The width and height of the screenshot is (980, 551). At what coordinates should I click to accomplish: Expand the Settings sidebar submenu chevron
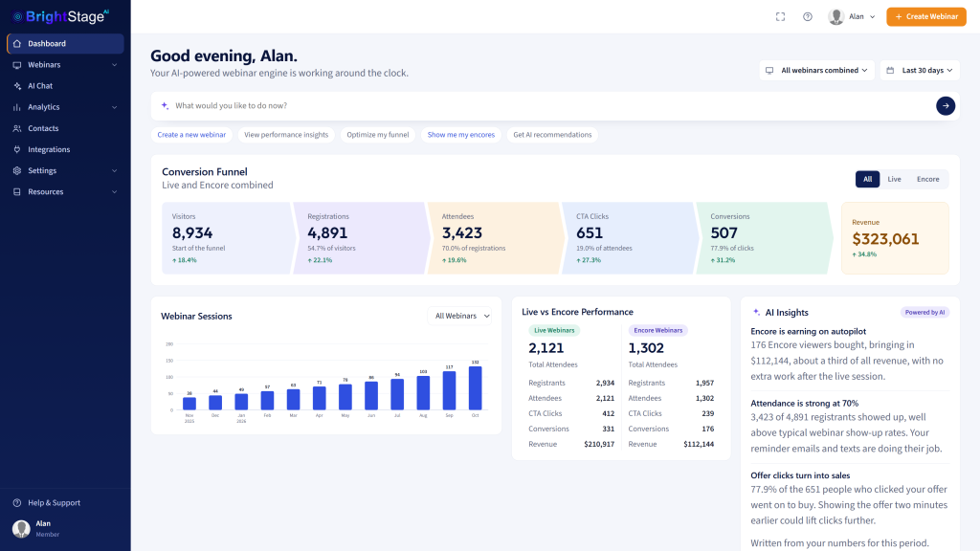tap(115, 170)
